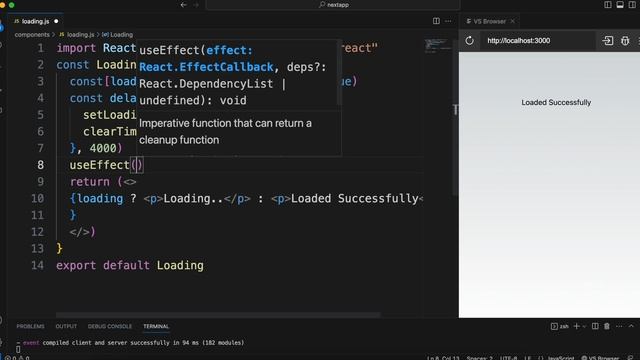
Task: Click line number 14 in the gutter
Action: click(38, 265)
